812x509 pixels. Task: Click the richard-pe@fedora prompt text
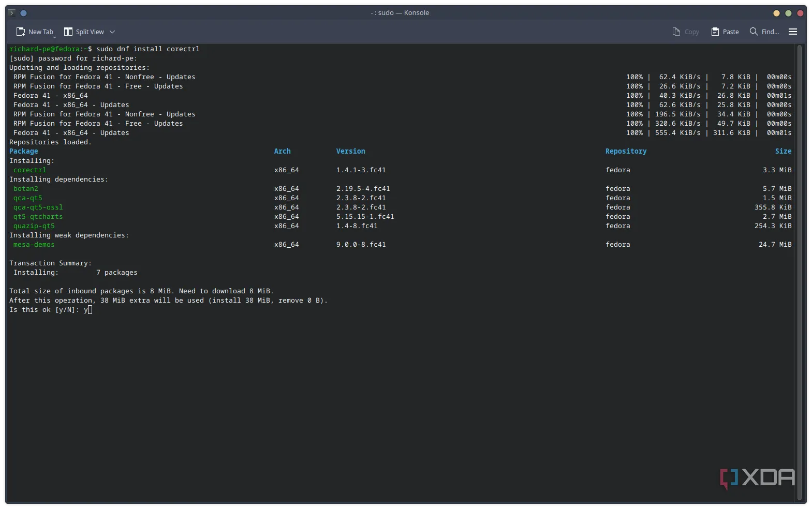(45, 49)
